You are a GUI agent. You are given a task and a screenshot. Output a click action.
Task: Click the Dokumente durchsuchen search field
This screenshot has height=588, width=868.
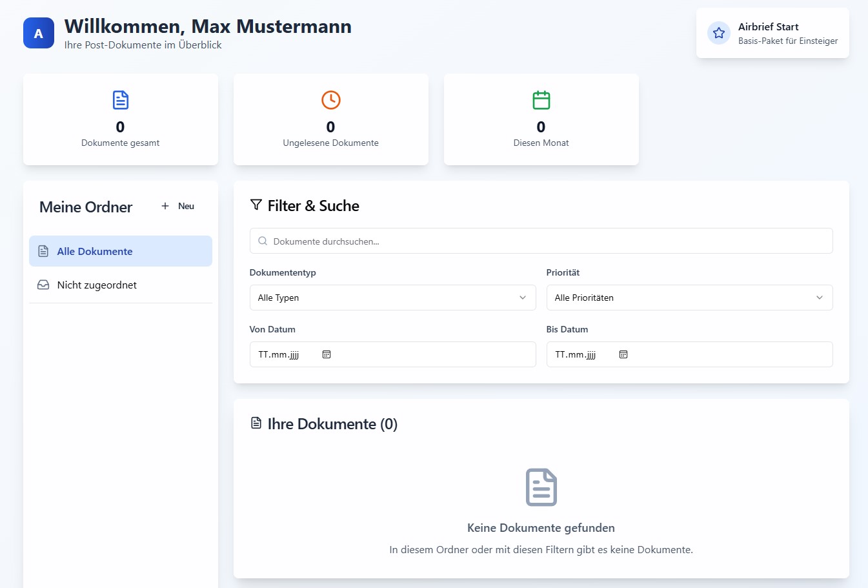[541, 241]
